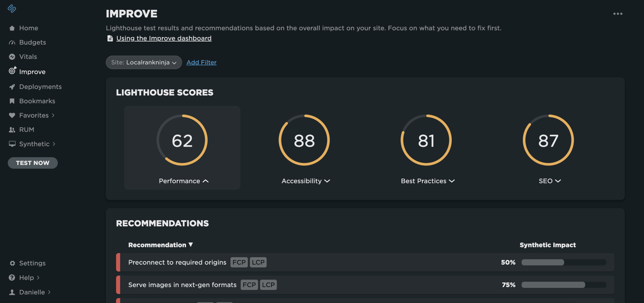Open the document icon beside the dashboard guide link
Viewport: 644px width, 303px height.
pyautogui.click(x=110, y=38)
